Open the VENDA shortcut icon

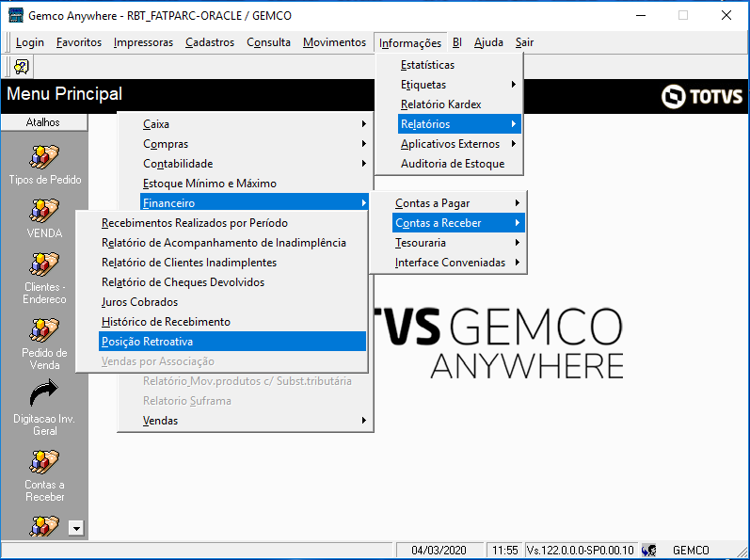click(x=44, y=211)
